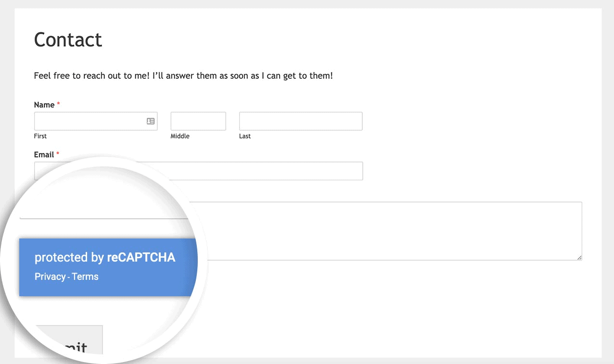Open the reCAPTCHA Terms link

pyautogui.click(x=85, y=276)
